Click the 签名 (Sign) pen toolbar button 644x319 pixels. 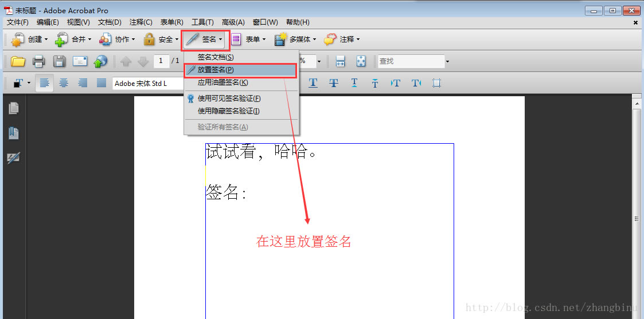pyautogui.click(x=205, y=40)
